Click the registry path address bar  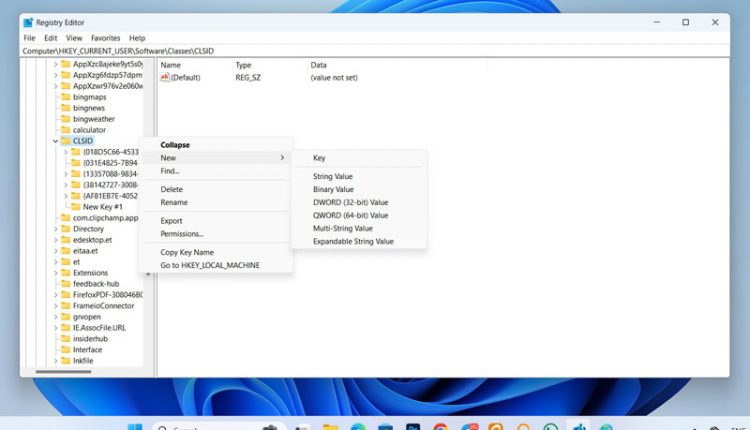[x=375, y=51]
